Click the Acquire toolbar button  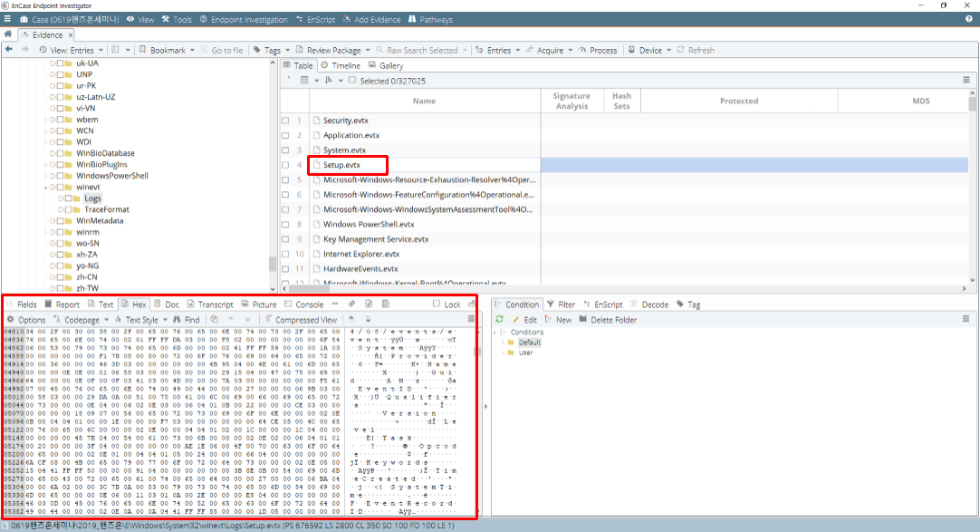tap(545, 50)
